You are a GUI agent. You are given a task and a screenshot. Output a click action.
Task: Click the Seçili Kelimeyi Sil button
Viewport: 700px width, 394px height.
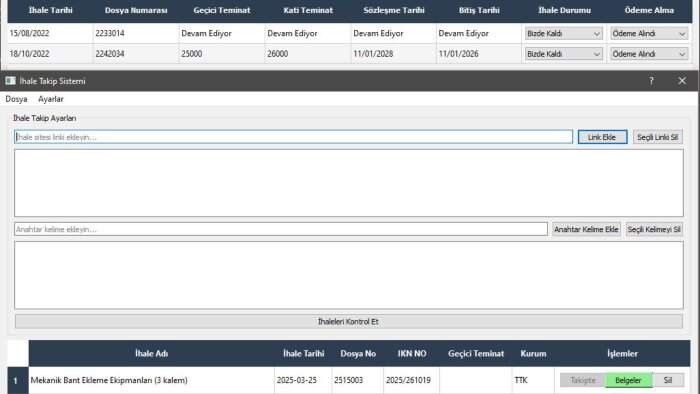pos(654,229)
